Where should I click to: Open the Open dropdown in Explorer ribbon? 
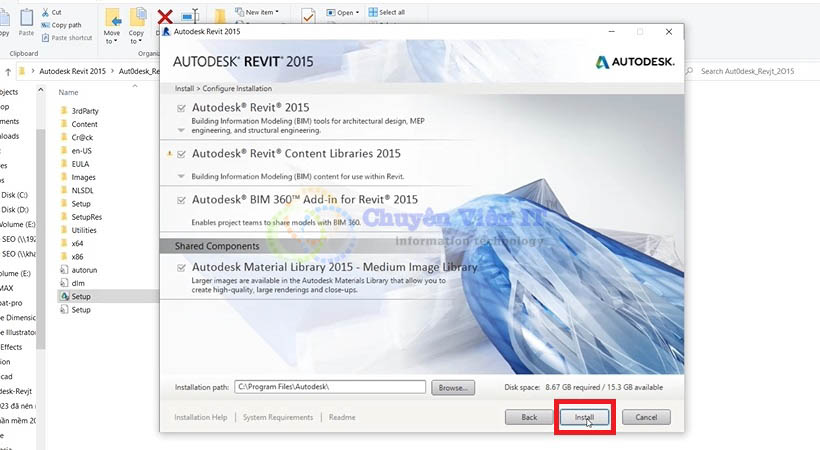[343, 12]
